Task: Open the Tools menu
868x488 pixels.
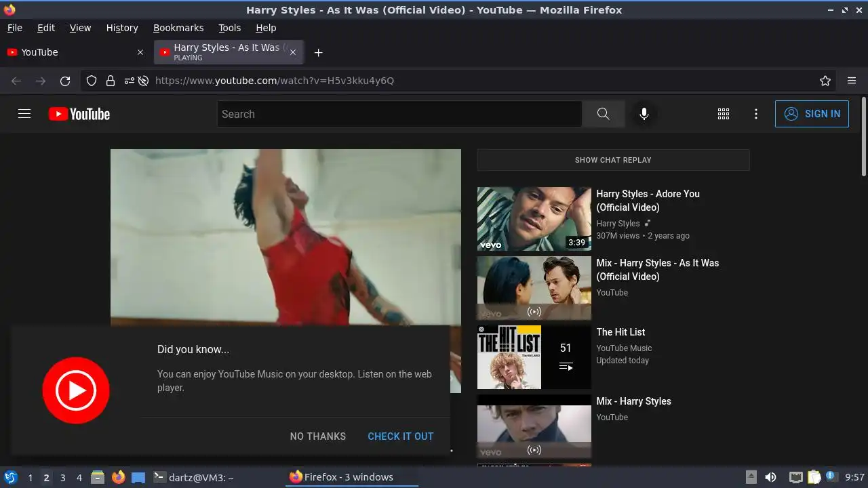Action: pyautogui.click(x=229, y=28)
